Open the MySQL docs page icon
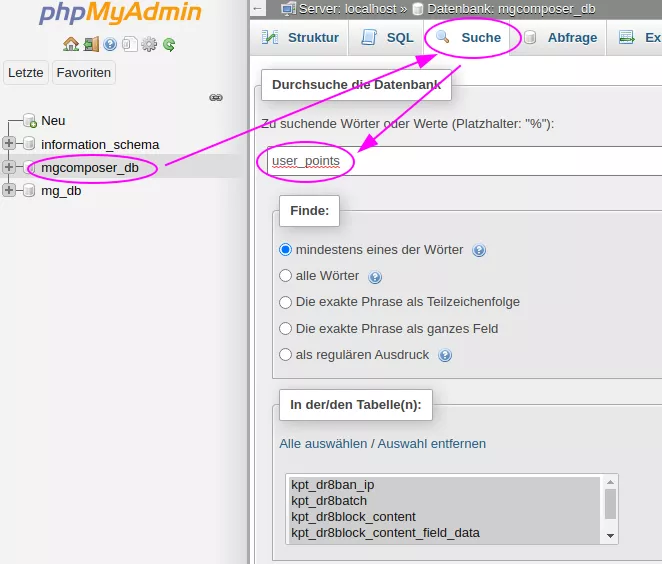Image resolution: width=662 pixels, height=564 pixels. (130, 44)
